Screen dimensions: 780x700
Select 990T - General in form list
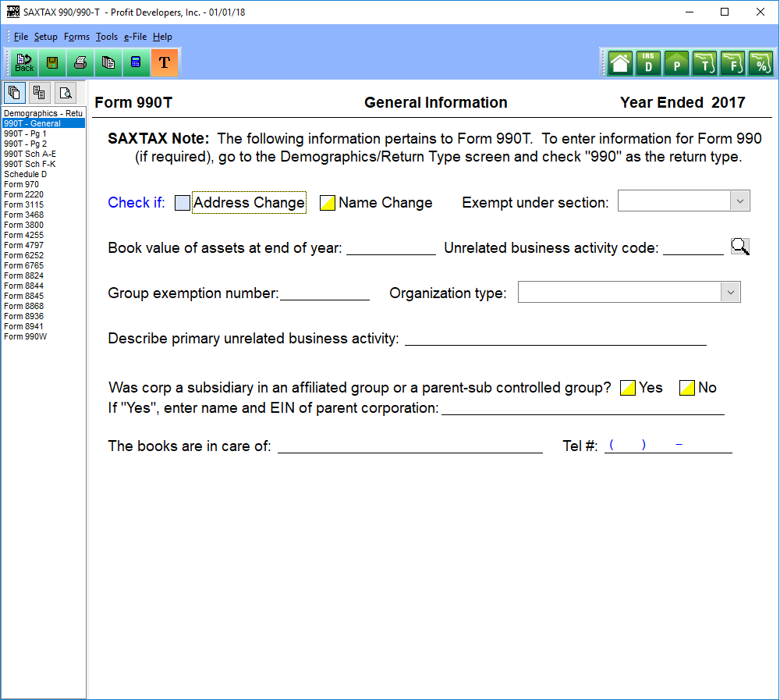click(43, 123)
